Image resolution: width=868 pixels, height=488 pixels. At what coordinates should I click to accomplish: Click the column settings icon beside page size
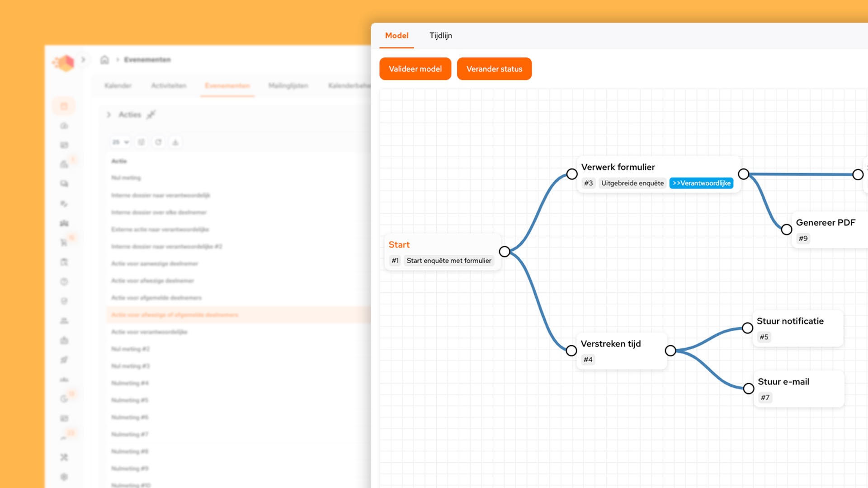pyautogui.click(x=141, y=142)
